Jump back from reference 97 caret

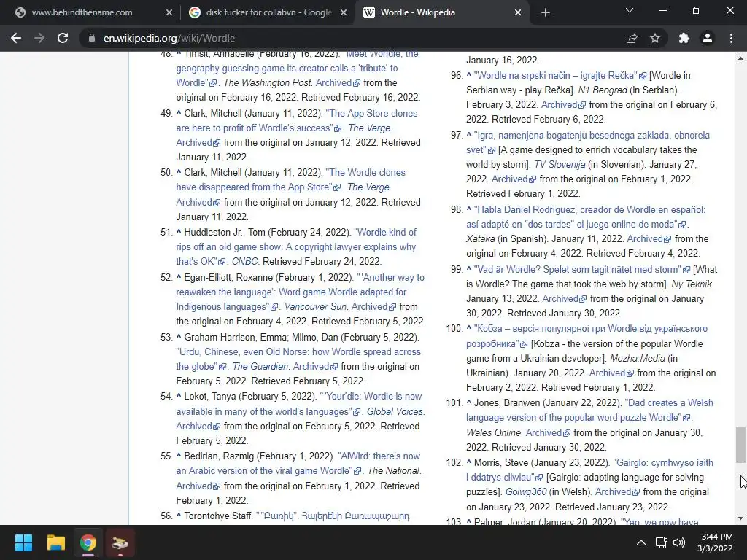point(469,135)
